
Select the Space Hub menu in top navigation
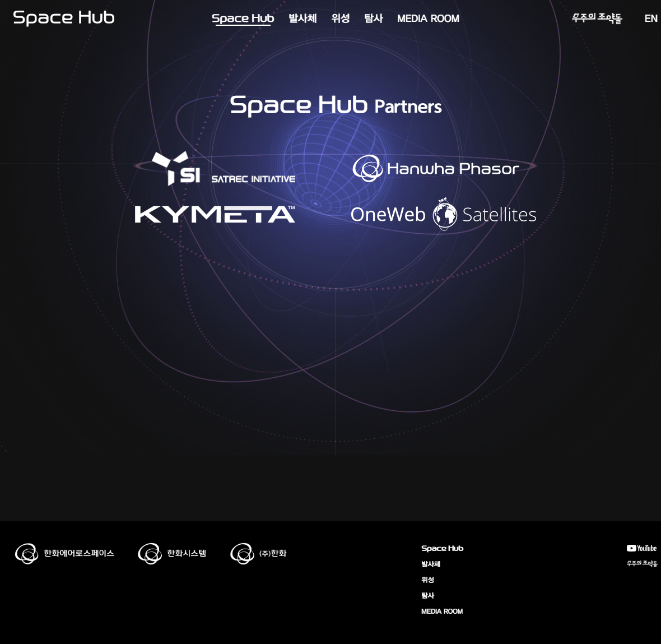click(243, 18)
